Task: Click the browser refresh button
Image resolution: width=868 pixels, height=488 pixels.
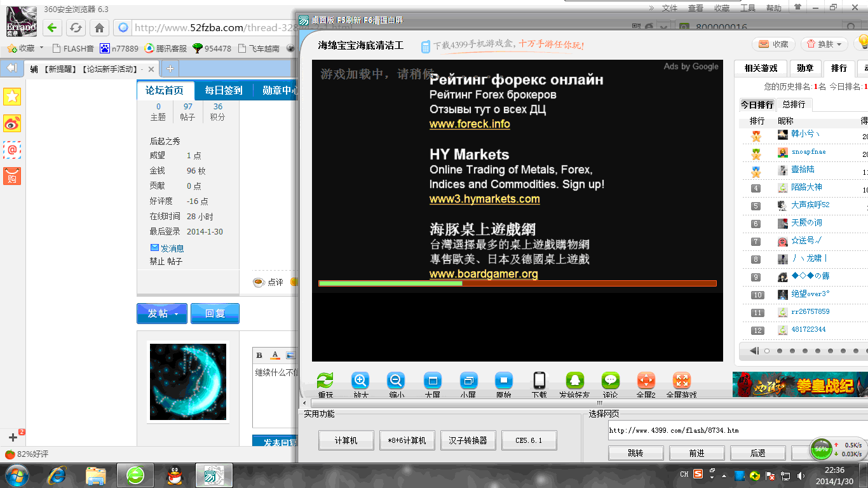Action: tap(76, 27)
